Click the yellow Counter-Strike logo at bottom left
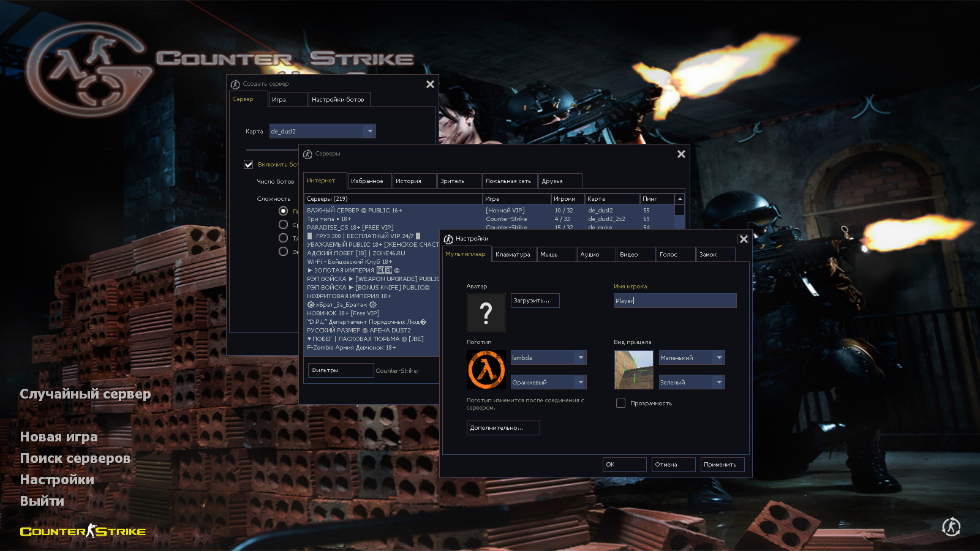Image resolution: width=980 pixels, height=551 pixels. (83, 531)
